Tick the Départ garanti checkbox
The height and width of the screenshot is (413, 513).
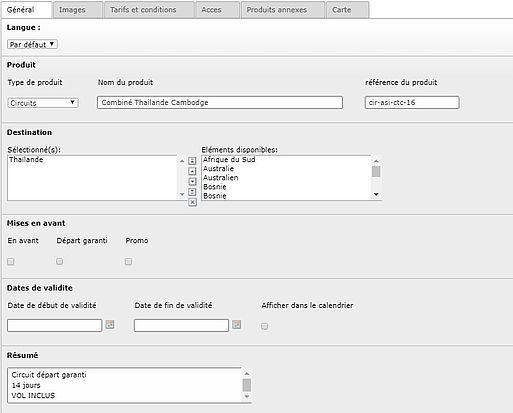59,261
